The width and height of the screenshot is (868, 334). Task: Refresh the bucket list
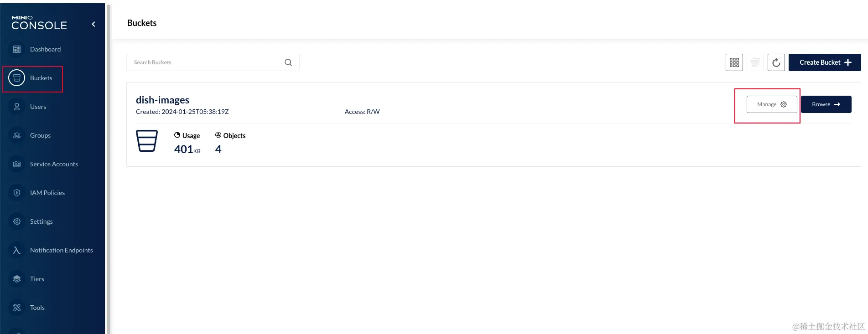coord(776,62)
